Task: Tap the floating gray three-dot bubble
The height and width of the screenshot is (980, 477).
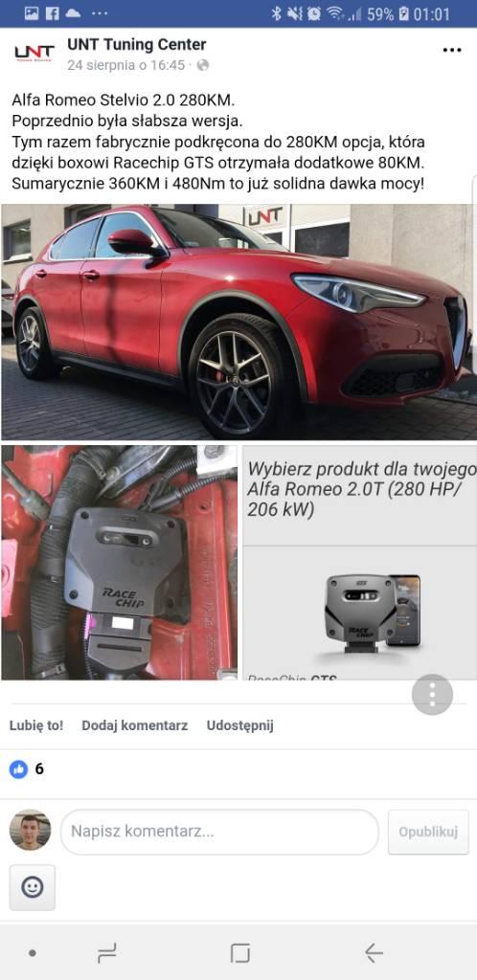Action: (432, 695)
